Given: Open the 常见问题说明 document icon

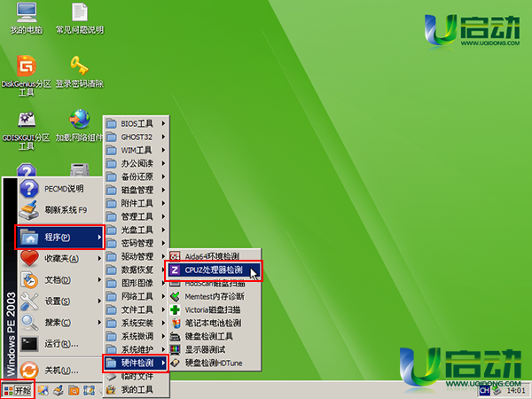Looking at the screenshot, I should tap(80, 19).
